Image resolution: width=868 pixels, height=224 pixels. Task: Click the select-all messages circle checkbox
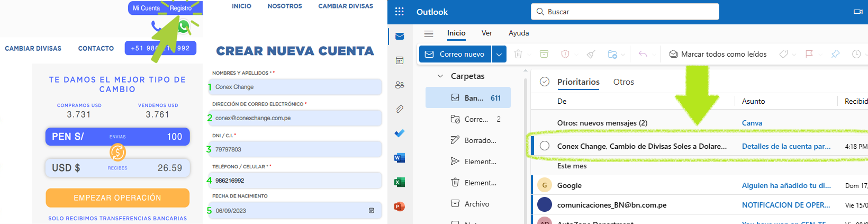tap(545, 82)
